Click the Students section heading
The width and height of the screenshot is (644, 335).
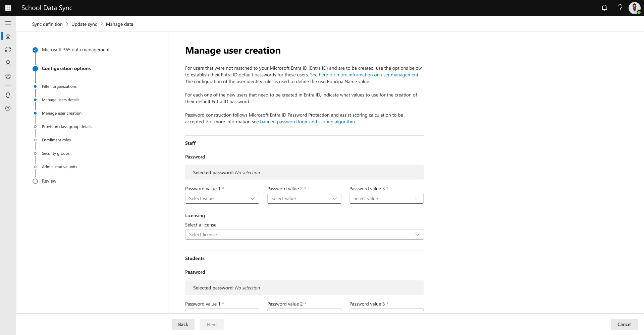click(195, 258)
